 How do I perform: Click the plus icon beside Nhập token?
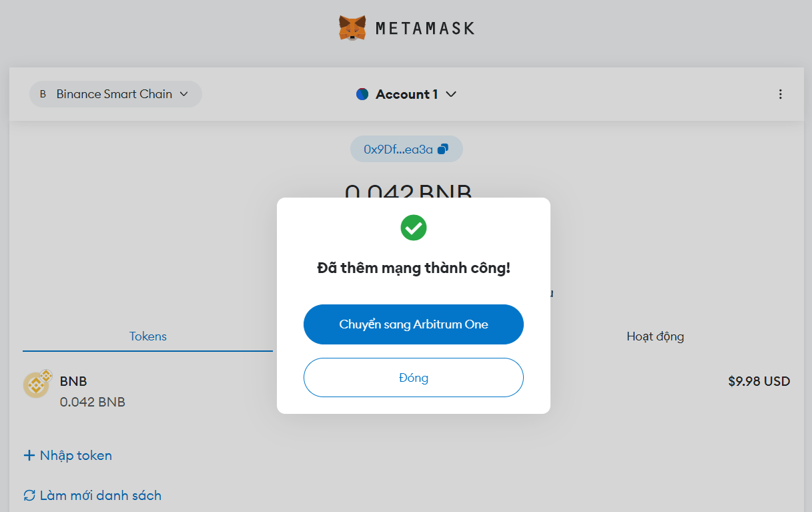click(29, 455)
